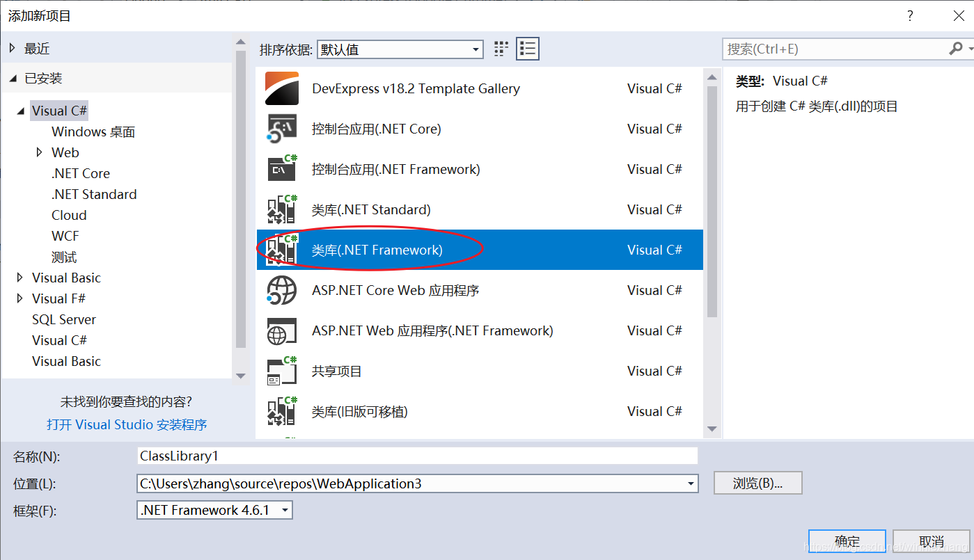974x560 pixels.
Task: Open the 框架 .NET Framework 4.6.1 dropdown
Action: coord(215,510)
